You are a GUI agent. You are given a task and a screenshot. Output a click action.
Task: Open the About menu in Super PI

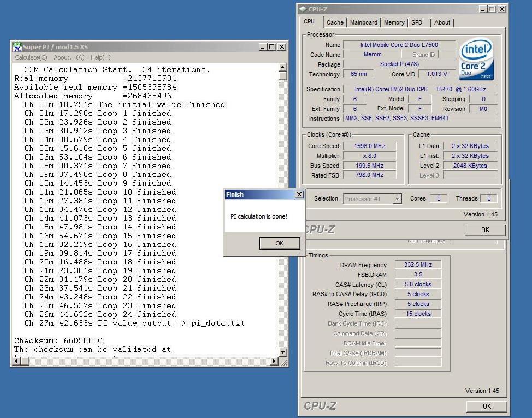(69, 57)
